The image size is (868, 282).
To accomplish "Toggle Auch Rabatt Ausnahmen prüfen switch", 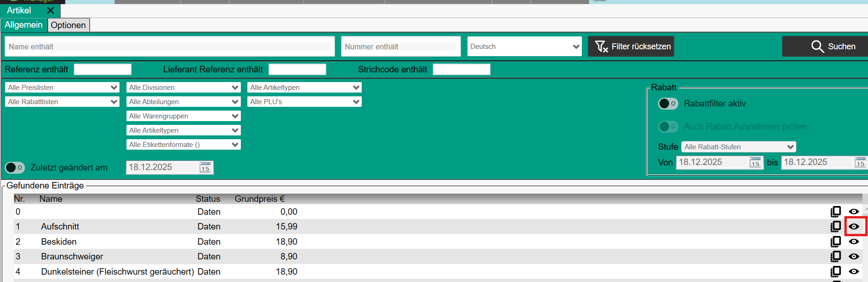I will click(x=668, y=126).
